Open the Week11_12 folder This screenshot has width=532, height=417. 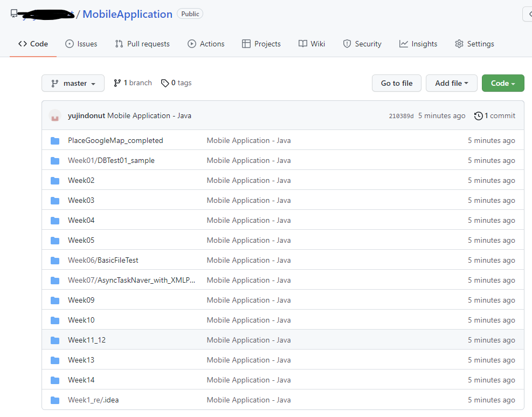click(87, 340)
